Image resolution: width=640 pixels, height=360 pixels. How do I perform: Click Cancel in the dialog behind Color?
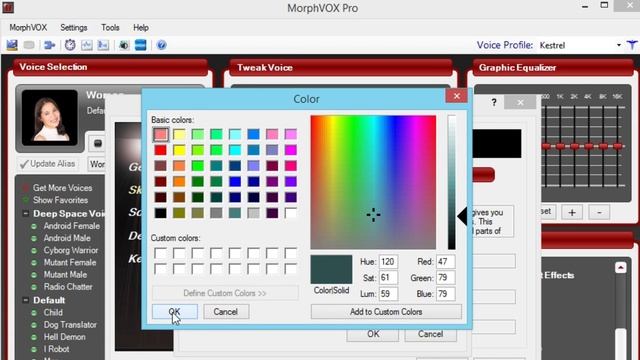pos(430,334)
